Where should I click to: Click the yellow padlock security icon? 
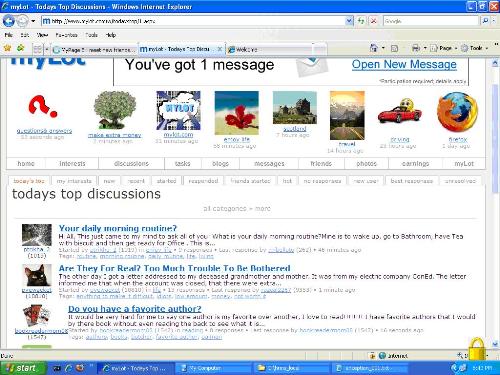click(477, 349)
